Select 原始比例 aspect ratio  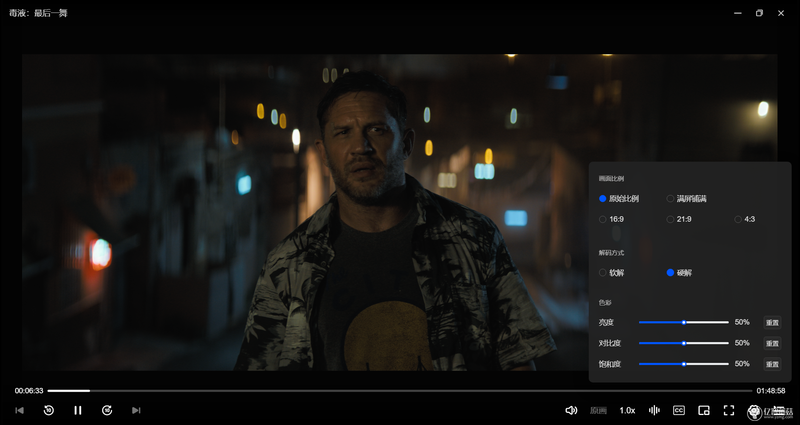coord(619,198)
